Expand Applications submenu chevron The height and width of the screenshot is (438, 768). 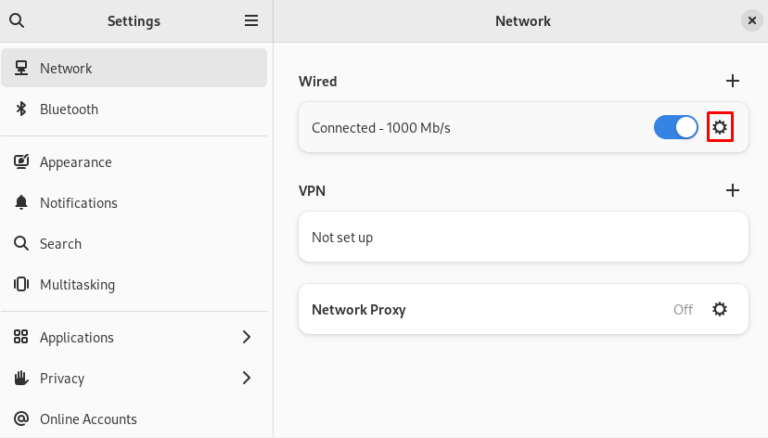point(247,337)
